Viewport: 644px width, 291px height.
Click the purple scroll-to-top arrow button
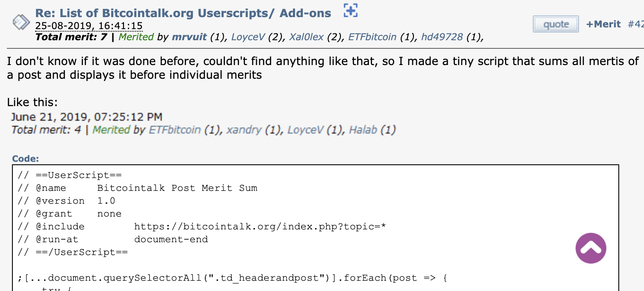(x=591, y=248)
